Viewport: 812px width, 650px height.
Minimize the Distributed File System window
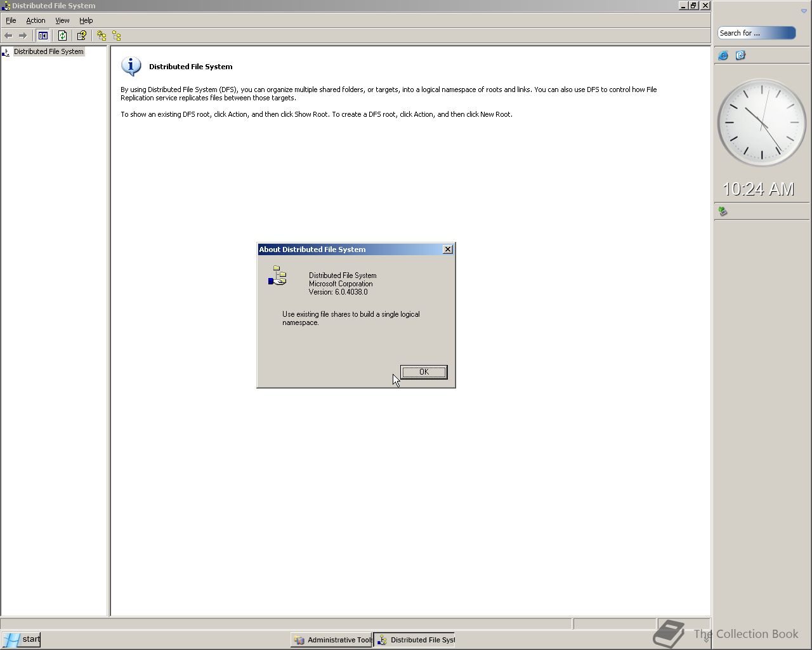pos(683,6)
